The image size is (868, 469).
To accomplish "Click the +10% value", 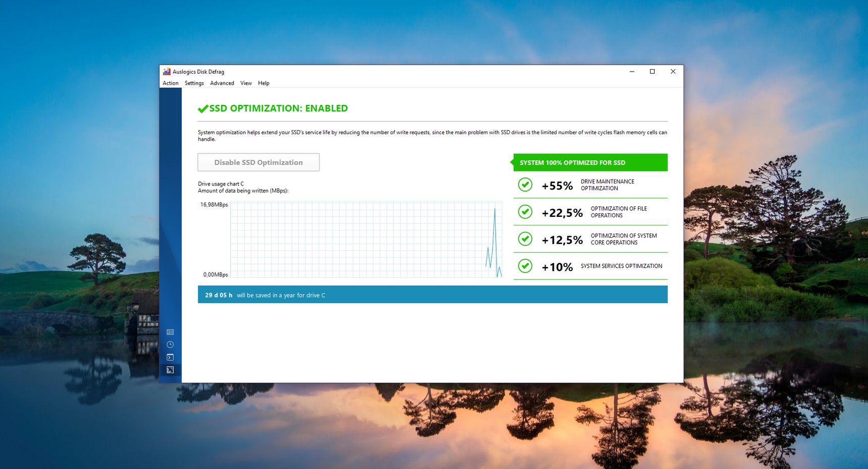I will [x=557, y=267].
